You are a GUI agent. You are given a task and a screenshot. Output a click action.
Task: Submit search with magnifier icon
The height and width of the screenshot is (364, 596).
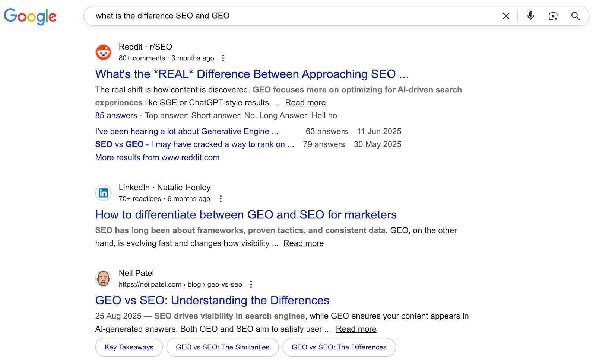tap(576, 16)
